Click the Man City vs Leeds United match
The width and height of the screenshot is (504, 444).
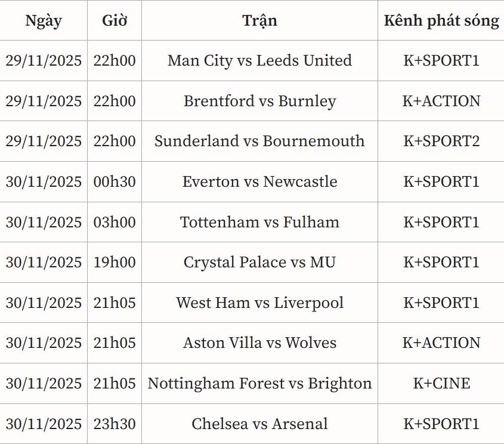pos(259,61)
